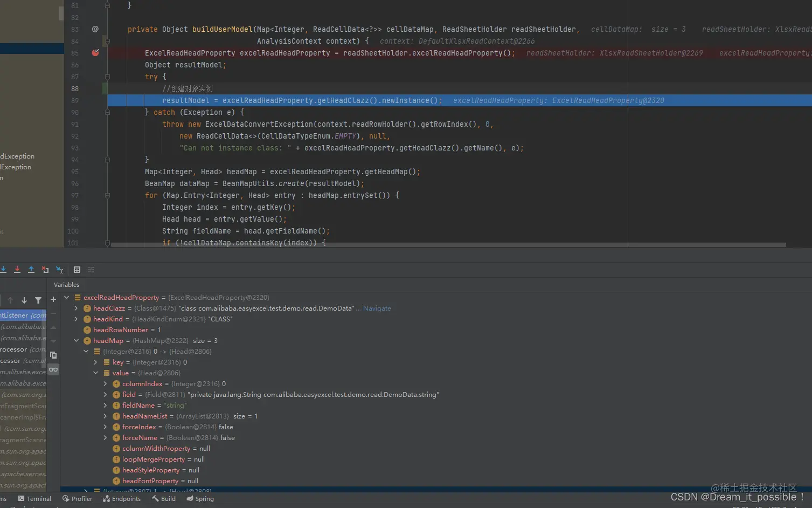Click the Duplicate Watch copy icon
The height and width of the screenshot is (508, 812).
(53, 355)
